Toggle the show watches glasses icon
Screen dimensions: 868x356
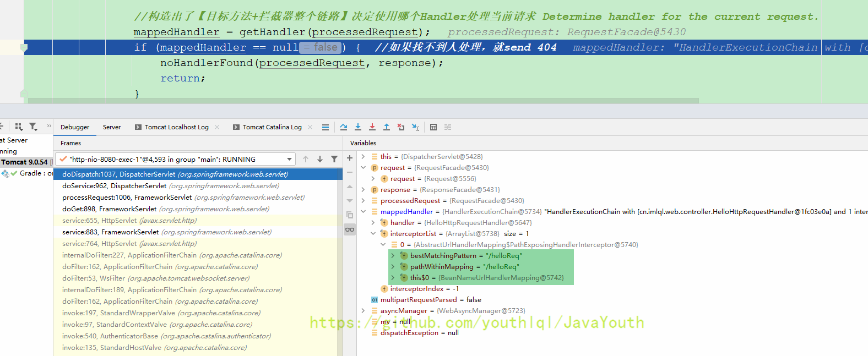pos(350,229)
